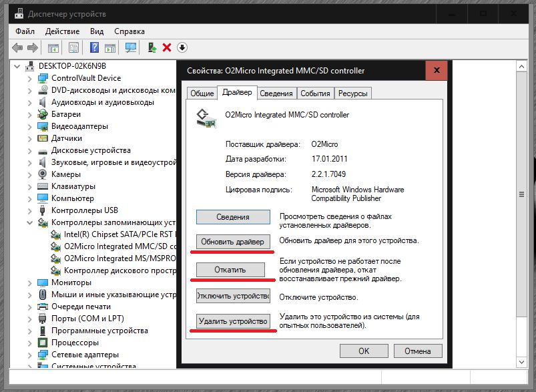This screenshot has height=392, width=536.
Task: Click the DESKTOP-02K6N9B computer icon
Action: 30,66
